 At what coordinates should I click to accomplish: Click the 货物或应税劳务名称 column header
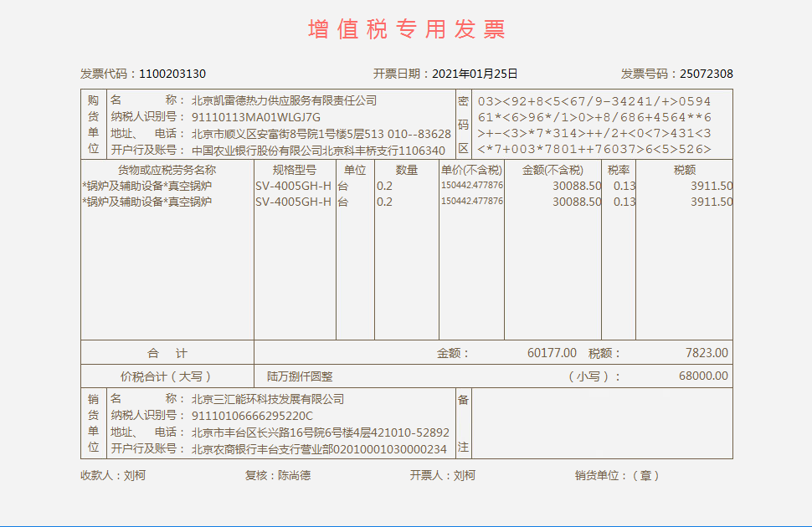point(167,170)
